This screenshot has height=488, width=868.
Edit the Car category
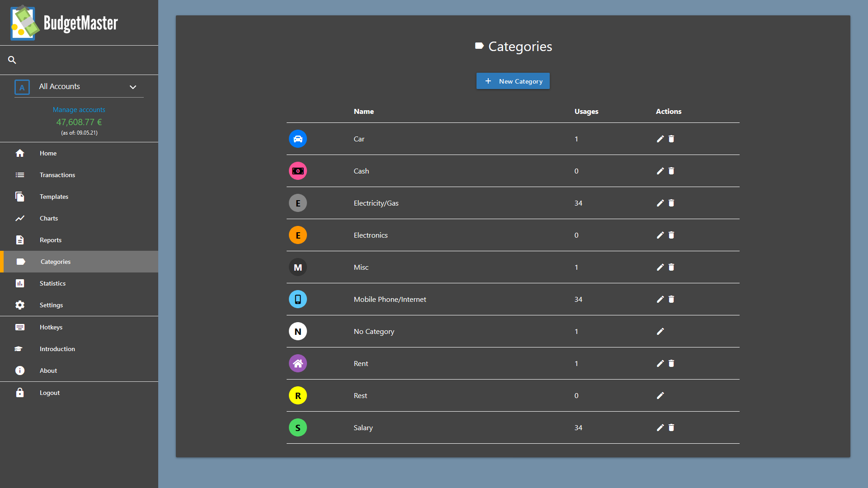click(660, 139)
